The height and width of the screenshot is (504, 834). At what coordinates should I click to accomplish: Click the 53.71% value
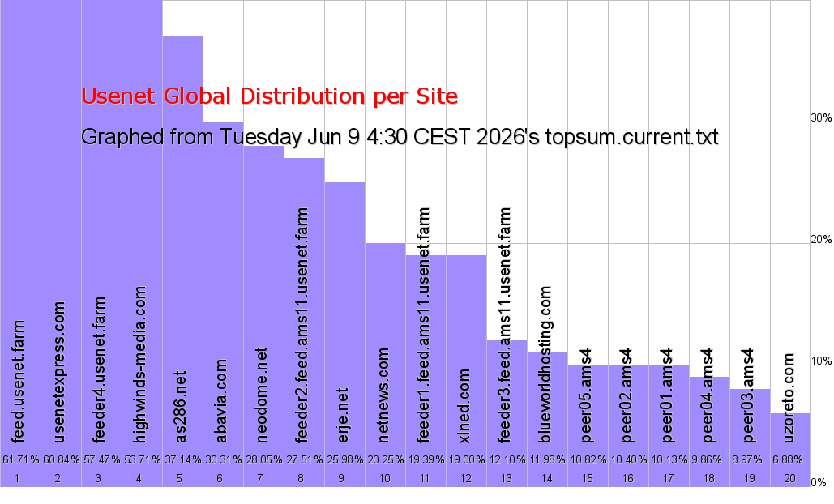[x=142, y=459]
